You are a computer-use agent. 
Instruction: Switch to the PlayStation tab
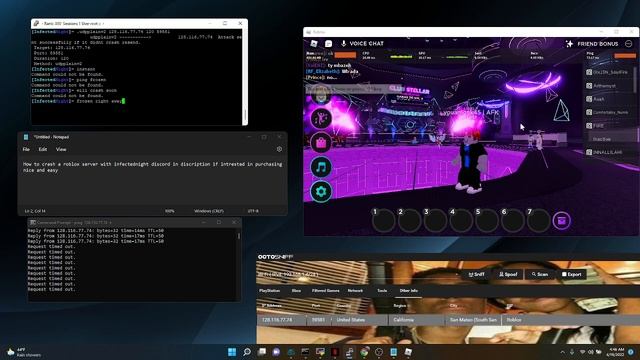[269, 291]
